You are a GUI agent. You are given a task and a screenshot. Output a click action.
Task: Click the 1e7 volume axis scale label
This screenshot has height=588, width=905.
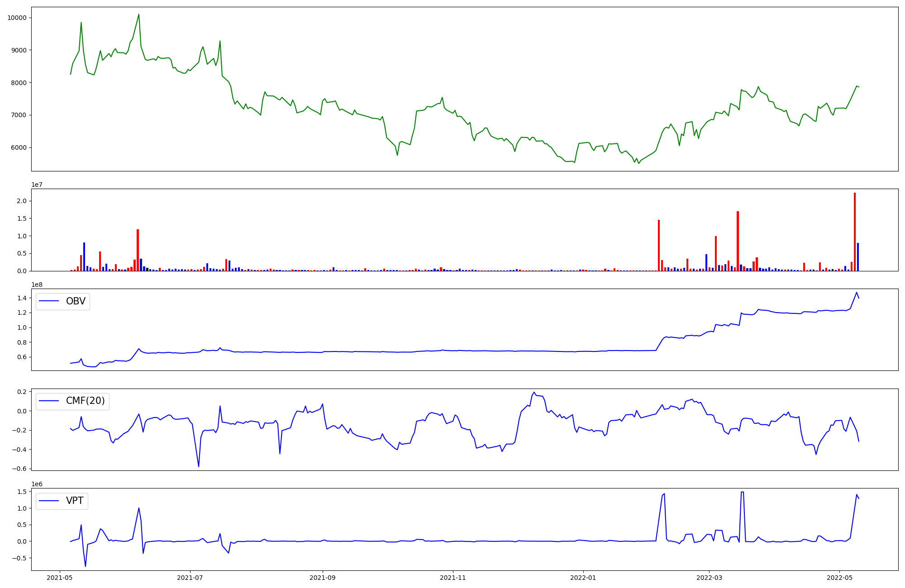37,185
